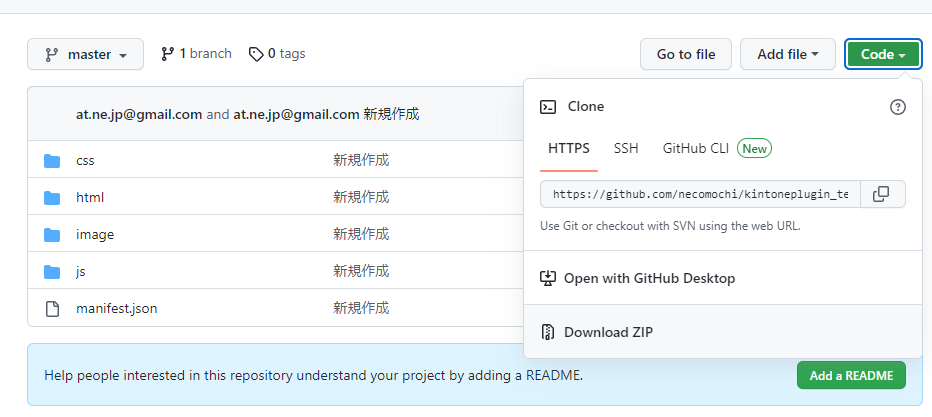Open the master branch dropdown
Viewport: 932px width, 417px height.
click(x=85, y=54)
